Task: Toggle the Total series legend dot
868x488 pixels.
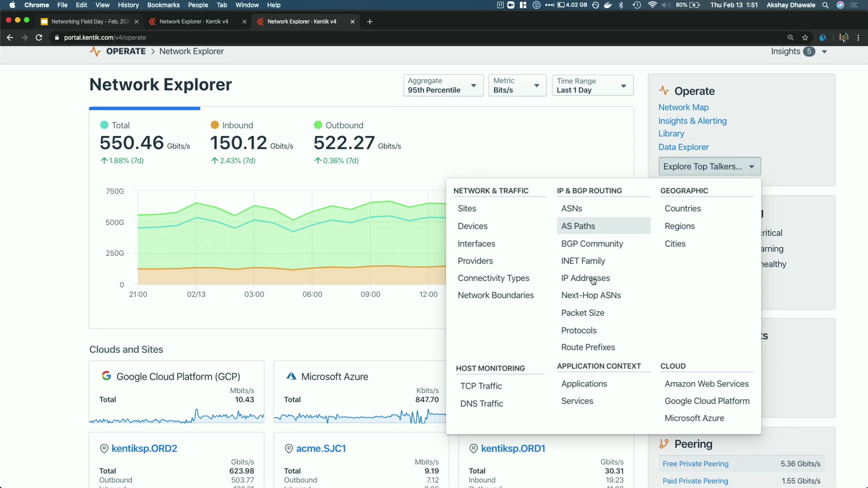Action: (x=104, y=125)
